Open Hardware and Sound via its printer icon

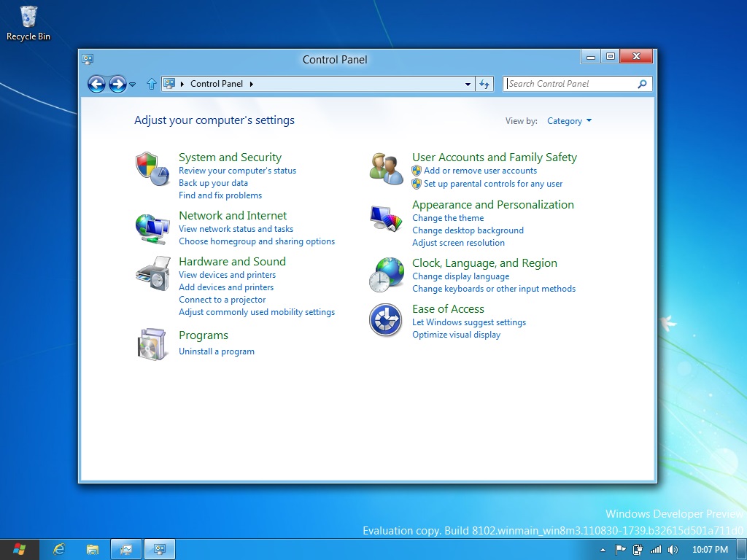click(x=152, y=275)
